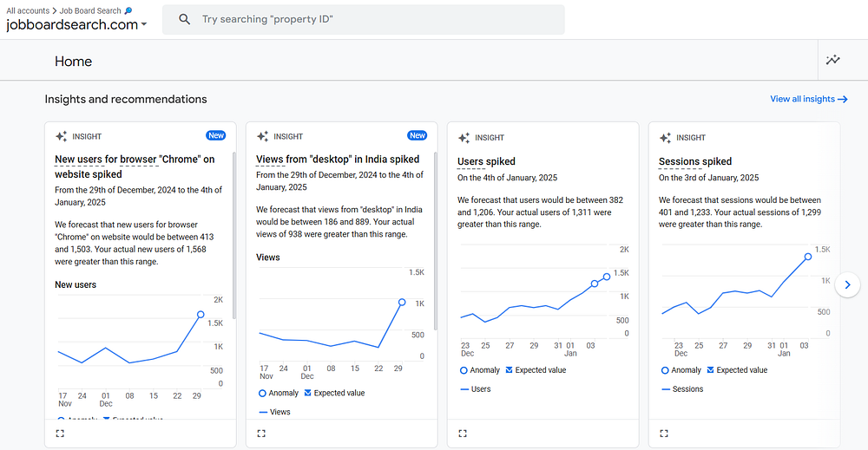The image size is (868, 450).
Task: Expand the Sessions spiked insight card
Action: point(664,433)
